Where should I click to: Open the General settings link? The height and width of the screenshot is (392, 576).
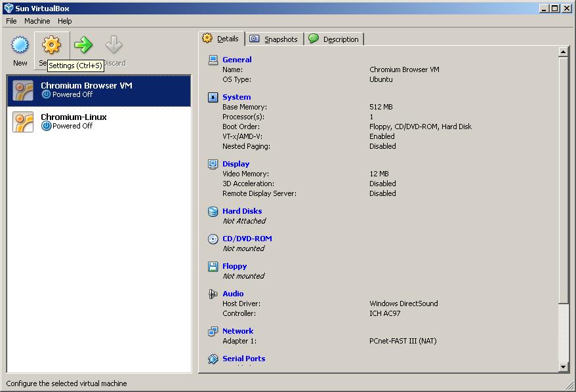tap(237, 60)
